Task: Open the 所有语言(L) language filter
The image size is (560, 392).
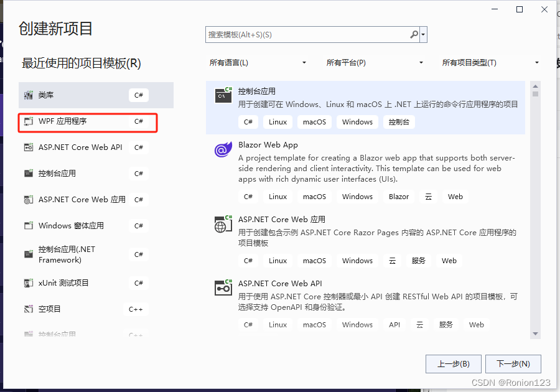Action: tap(258, 63)
